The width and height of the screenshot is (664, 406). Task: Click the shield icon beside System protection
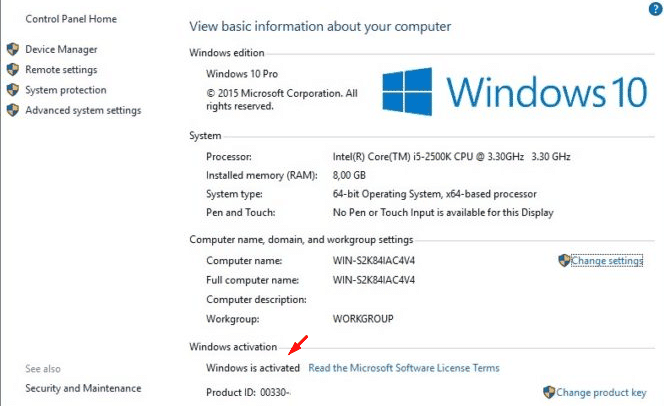[13, 90]
